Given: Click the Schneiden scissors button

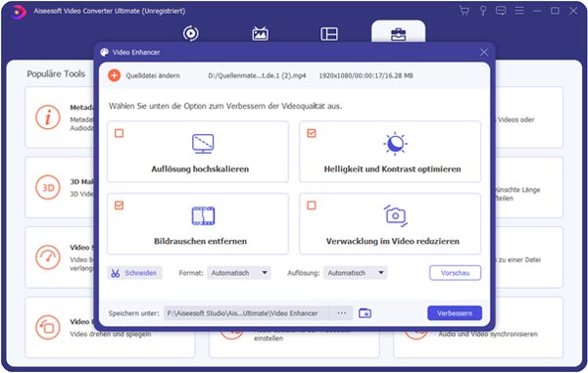Looking at the screenshot, I should (134, 273).
